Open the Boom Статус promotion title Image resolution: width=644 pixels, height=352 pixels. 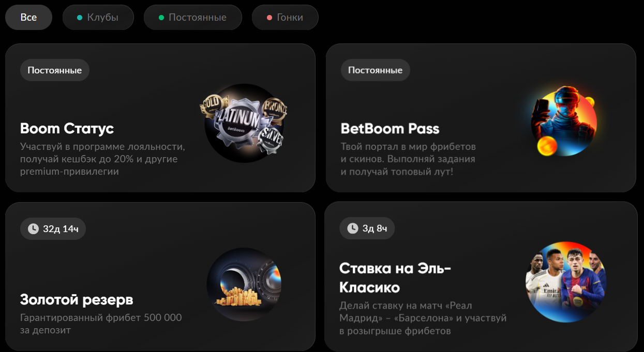coord(67,128)
